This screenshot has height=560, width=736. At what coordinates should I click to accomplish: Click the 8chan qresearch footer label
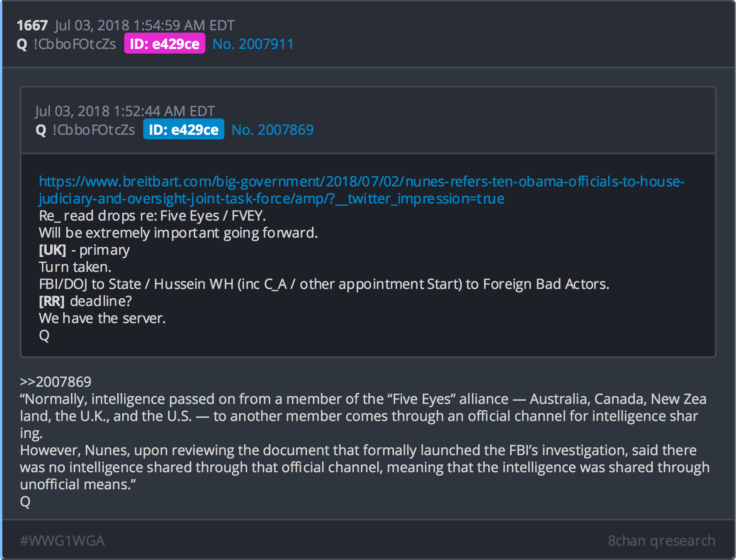[x=661, y=541]
